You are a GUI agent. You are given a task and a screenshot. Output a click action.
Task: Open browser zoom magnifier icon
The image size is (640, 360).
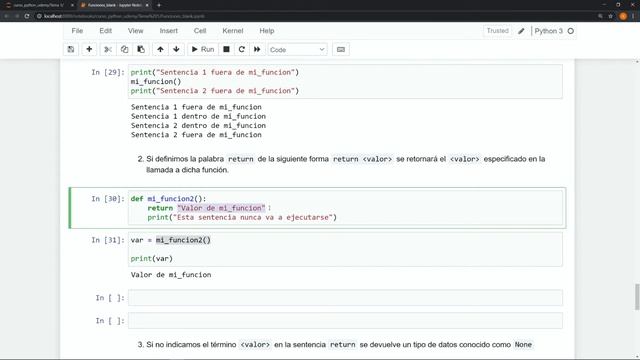pos(600,16)
